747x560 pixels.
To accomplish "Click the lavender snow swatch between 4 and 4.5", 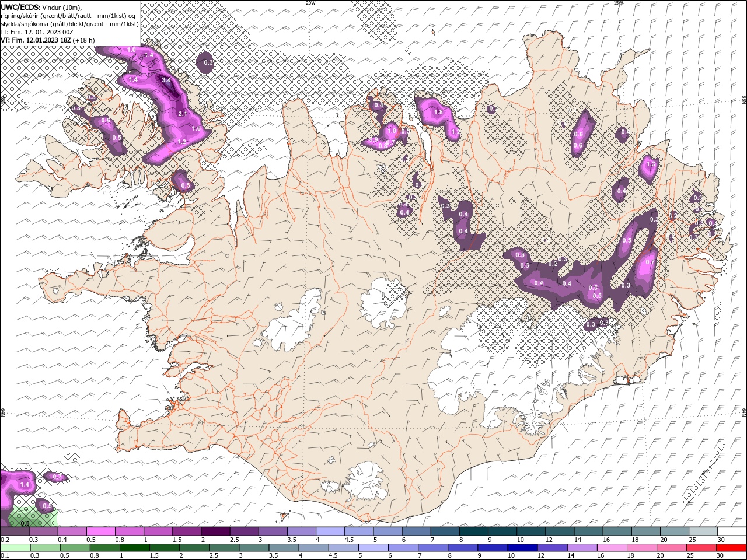I will (330, 531).
